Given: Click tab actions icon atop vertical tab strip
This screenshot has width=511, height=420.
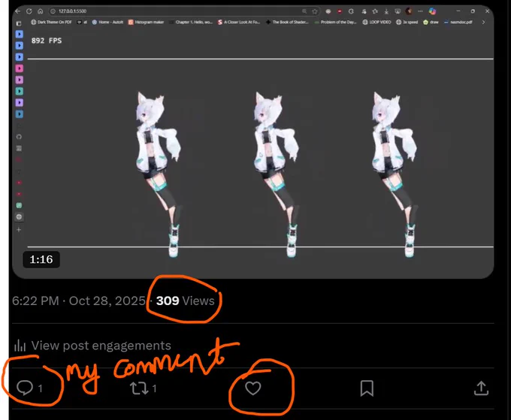Looking at the screenshot, I should point(19,23).
